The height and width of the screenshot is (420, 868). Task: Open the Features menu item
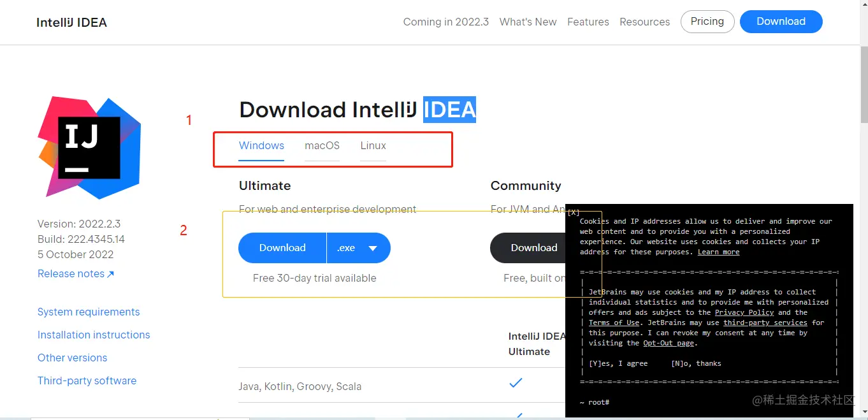coord(588,22)
